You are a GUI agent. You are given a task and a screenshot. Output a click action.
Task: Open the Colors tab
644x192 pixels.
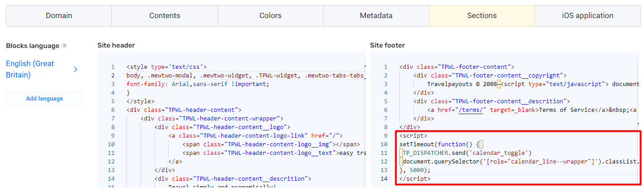pyautogui.click(x=271, y=16)
